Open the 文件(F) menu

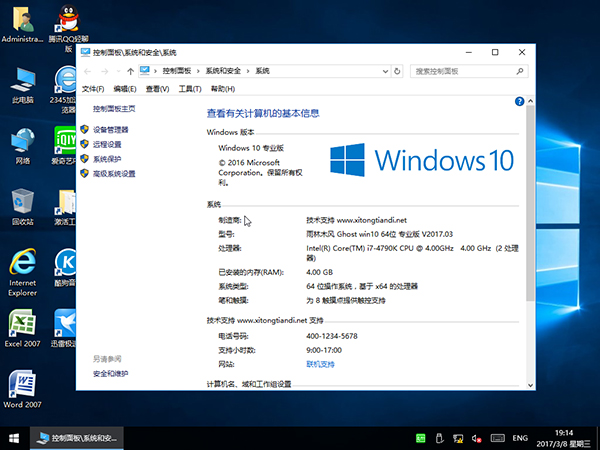coord(93,89)
